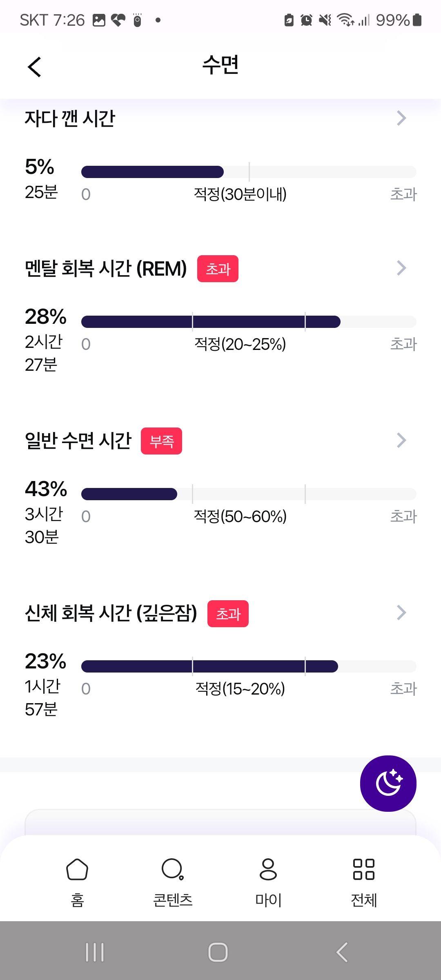Image resolution: width=441 pixels, height=980 pixels.
Task: Tap the battery icon in status bar
Action: pyautogui.click(x=417, y=20)
